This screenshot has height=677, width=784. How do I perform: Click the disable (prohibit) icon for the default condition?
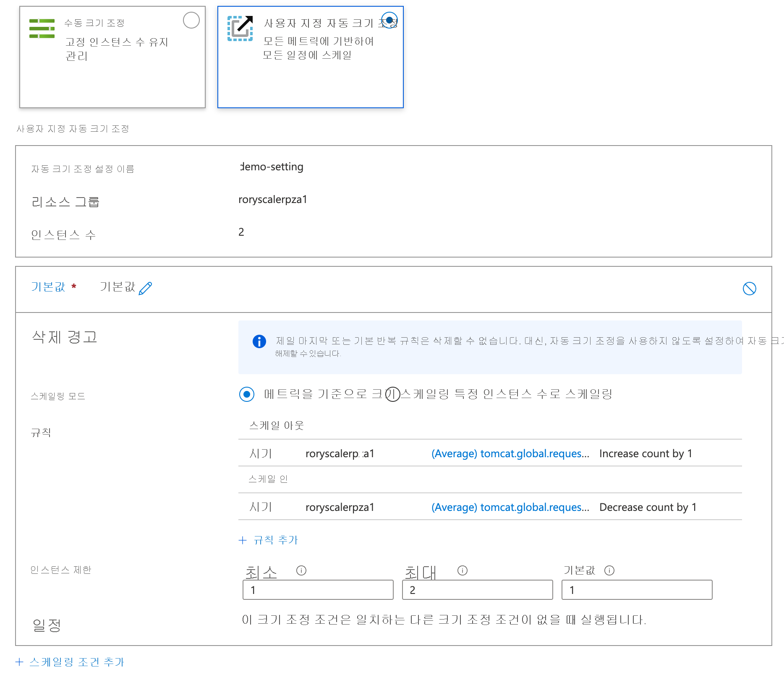751,289
